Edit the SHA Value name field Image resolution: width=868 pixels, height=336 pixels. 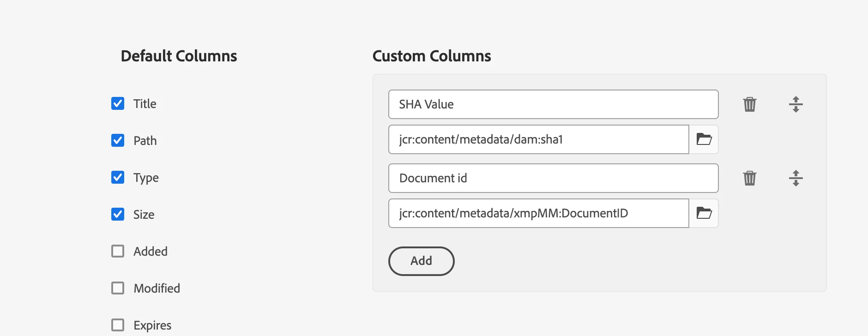tap(553, 104)
